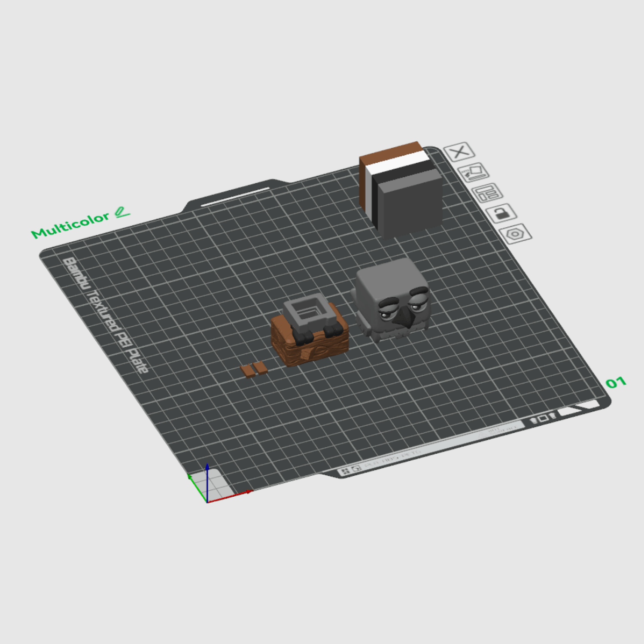
Task: Auto-orient objects on this plate
Action: click(x=474, y=173)
